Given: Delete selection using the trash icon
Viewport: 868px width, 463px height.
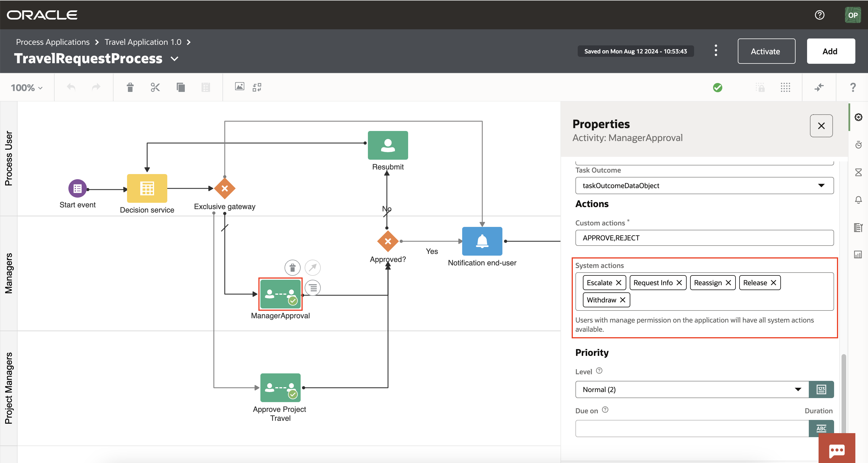Looking at the screenshot, I should (x=130, y=87).
